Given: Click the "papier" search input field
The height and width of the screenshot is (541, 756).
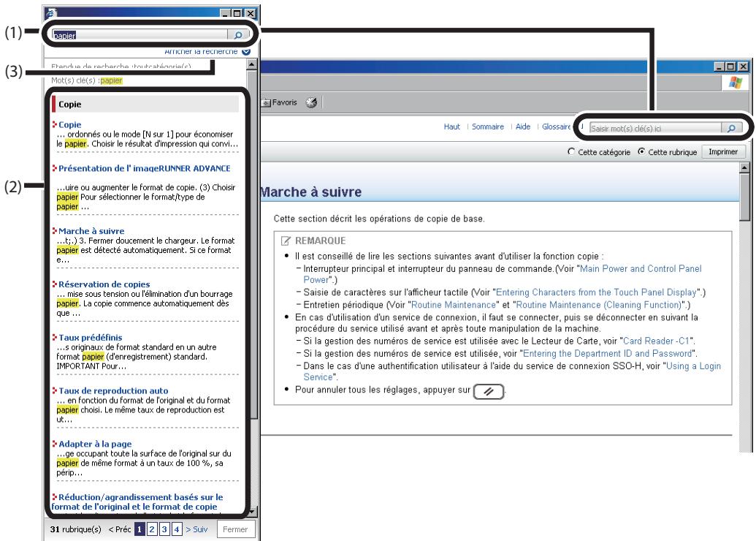Looking at the screenshot, I should [x=140, y=35].
